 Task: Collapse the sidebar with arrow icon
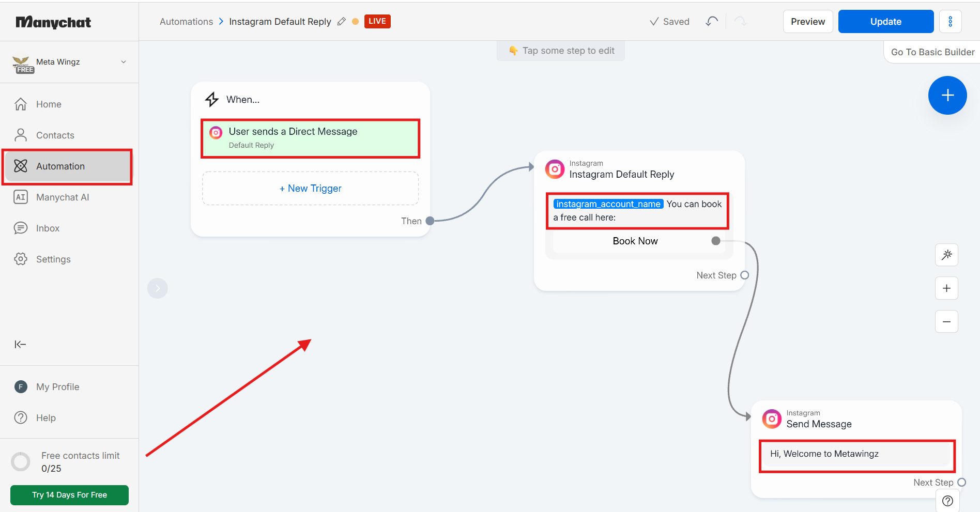[x=20, y=344]
